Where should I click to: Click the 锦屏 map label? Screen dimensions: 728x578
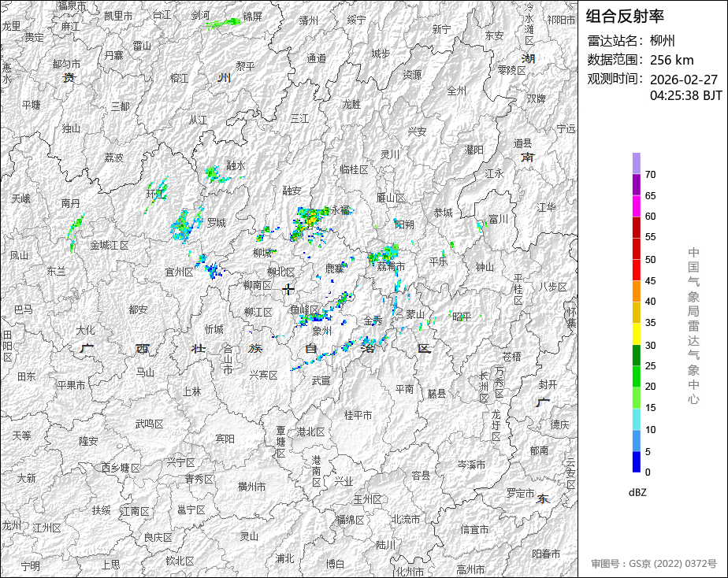253,17
